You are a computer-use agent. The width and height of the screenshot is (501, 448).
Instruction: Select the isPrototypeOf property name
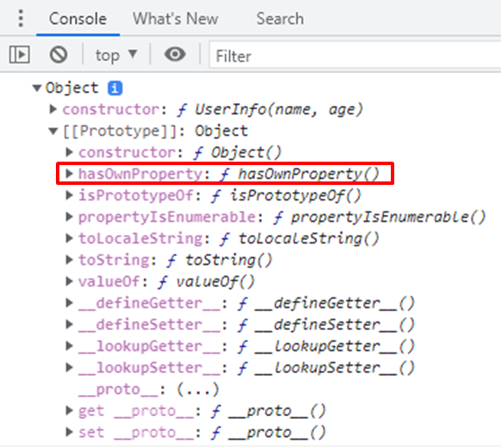pyautogui.click(x=136, y=195)
